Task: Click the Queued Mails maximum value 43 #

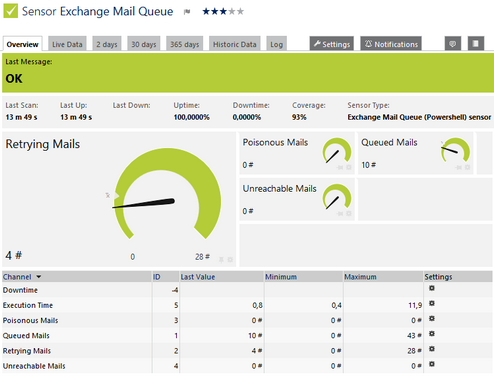Action: point(414,335)
